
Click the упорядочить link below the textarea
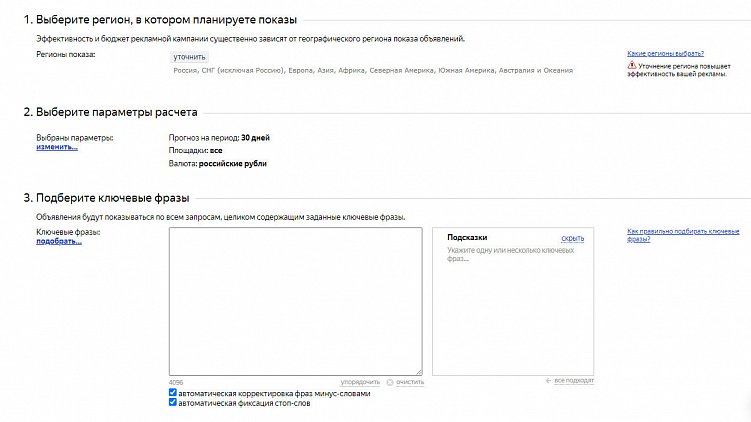tap(360, 382)
